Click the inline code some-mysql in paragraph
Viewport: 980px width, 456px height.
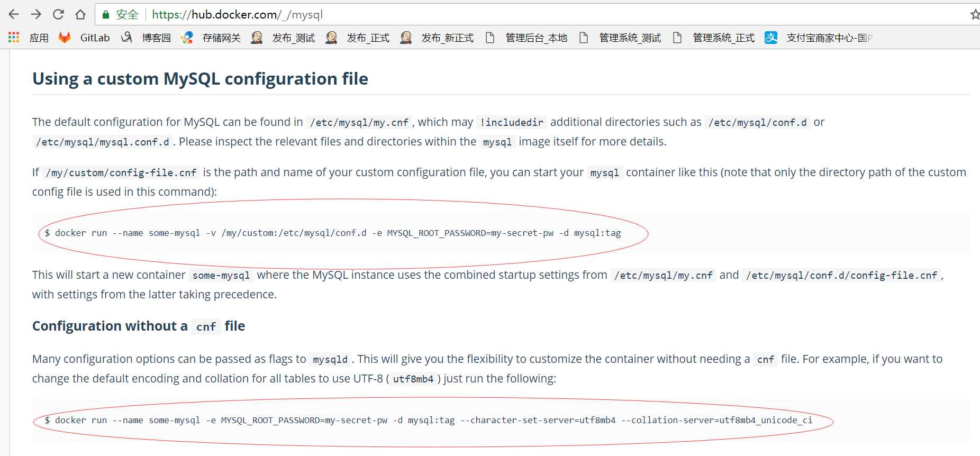coord(221,275)
